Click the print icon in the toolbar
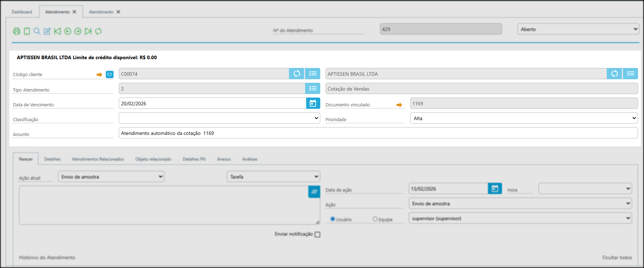The image size is (644, 268). 17,31
